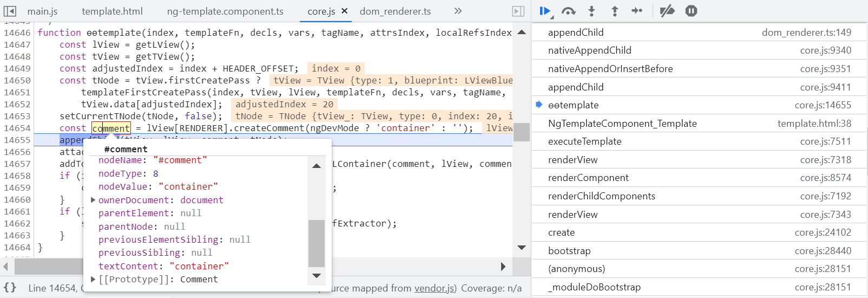Expand the ownerDocument property
Viewport: 868px width, 298px height.
(93, 200)
